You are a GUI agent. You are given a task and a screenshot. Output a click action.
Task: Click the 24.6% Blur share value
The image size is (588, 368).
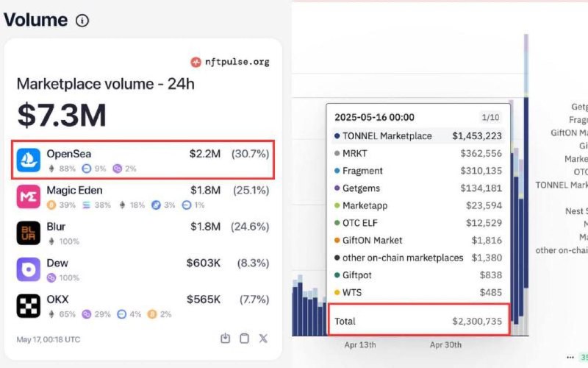[250, 227]
